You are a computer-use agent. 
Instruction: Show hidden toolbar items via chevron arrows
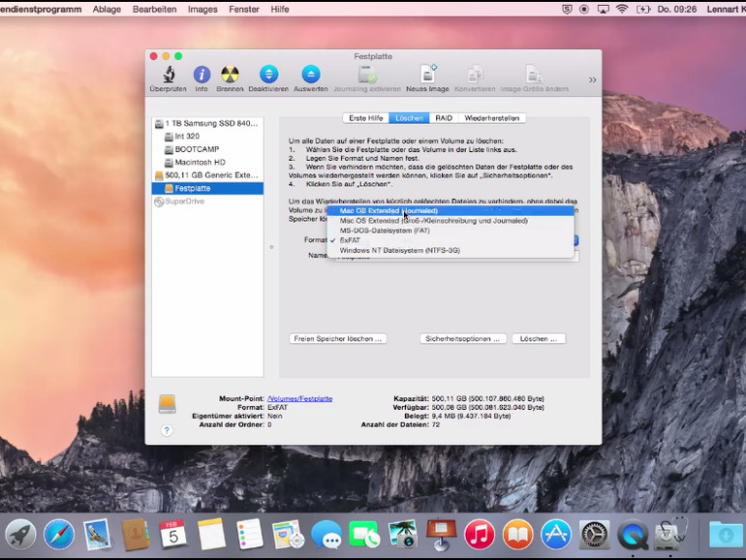tap(592, 80)
